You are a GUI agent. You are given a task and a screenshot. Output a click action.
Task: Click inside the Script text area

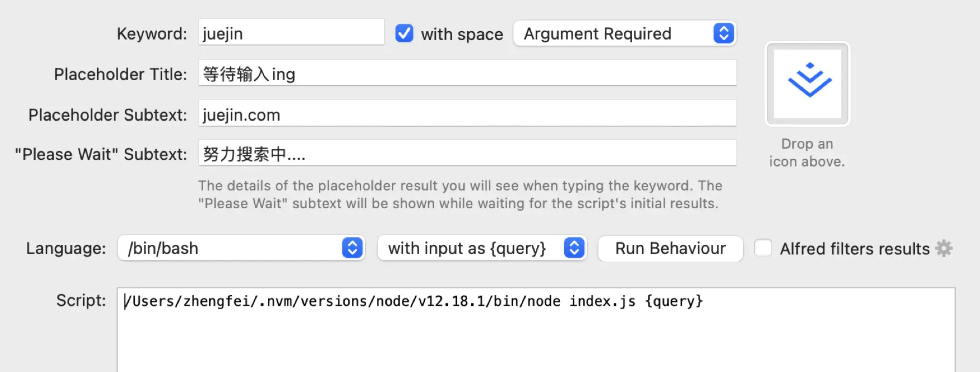coord(536,330)
